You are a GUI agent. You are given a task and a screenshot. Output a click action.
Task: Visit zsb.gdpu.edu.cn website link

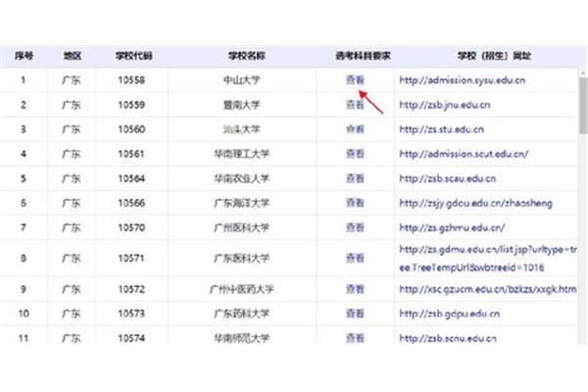tap(449, 314)
